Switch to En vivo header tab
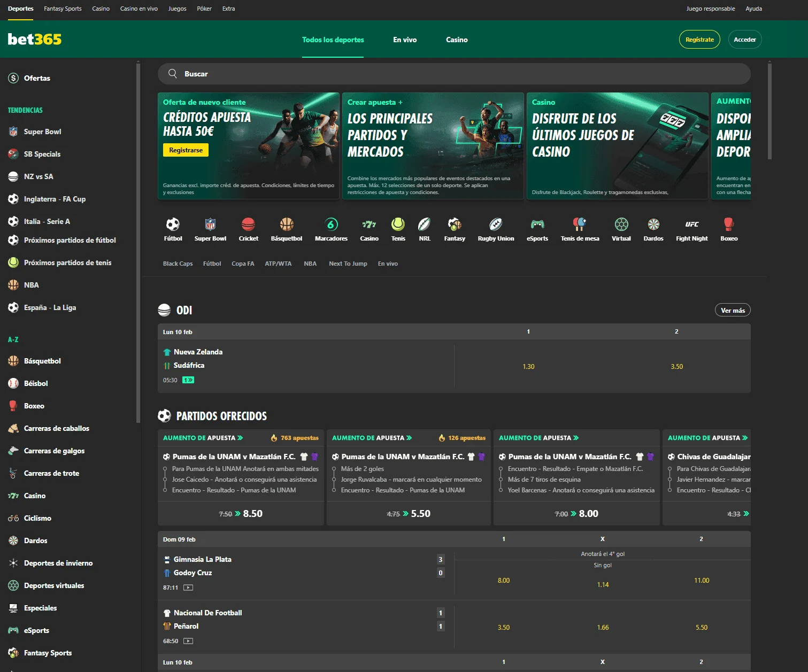This screenshot has width=808, height=672. tap(405, 40)
